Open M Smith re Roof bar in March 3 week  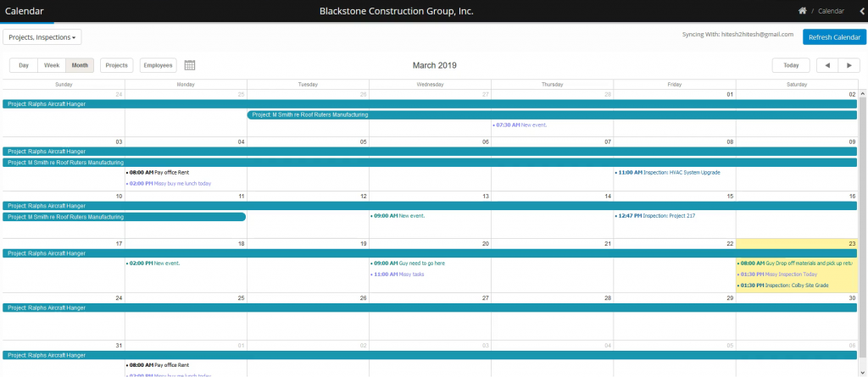[430, 163]
